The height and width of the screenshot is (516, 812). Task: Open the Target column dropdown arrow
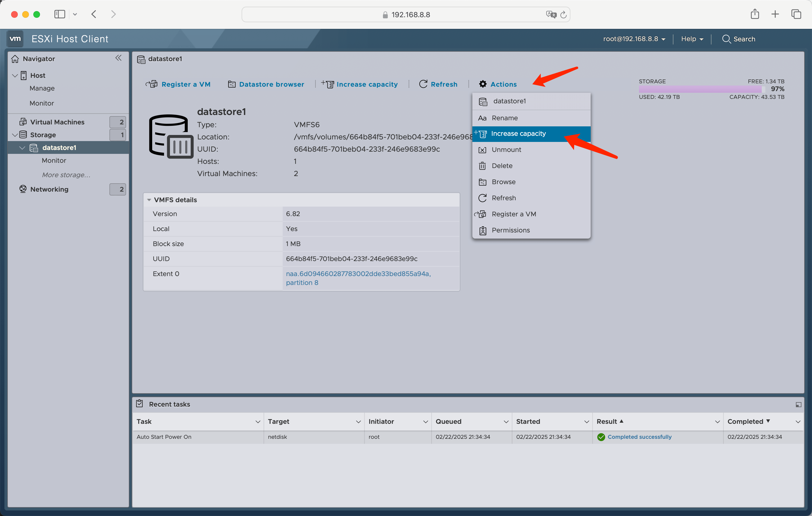pyautogui.click(x=358, y=422)
